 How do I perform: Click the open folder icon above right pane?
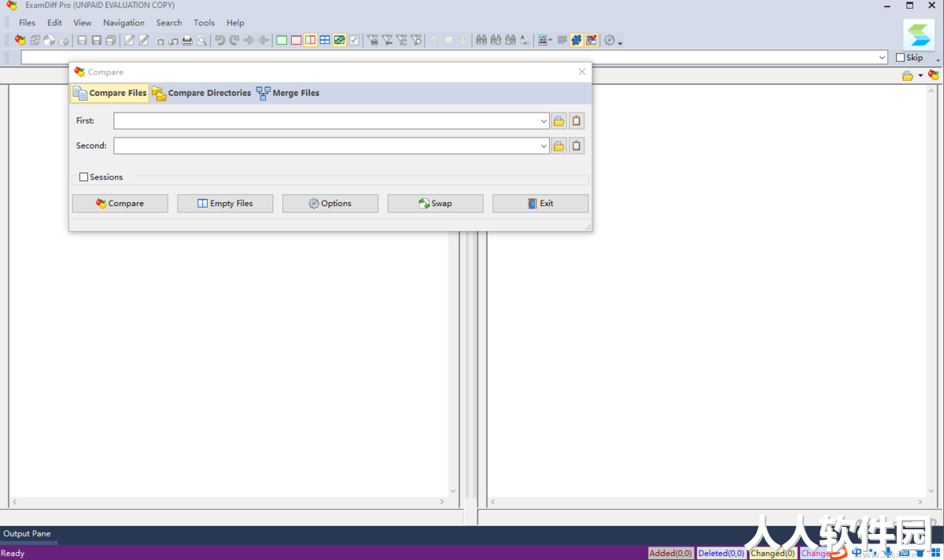pyautogui.click(x=908, y=76)
